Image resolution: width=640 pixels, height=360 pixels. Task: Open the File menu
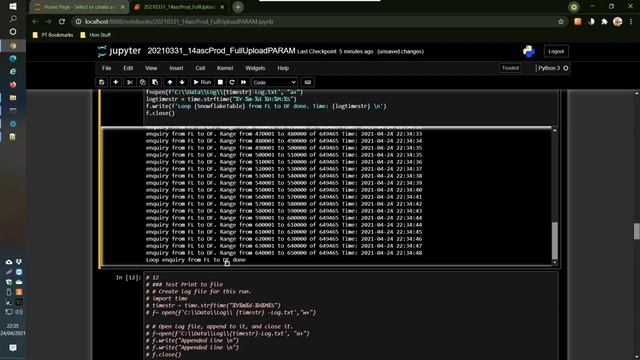pos(107,68)
